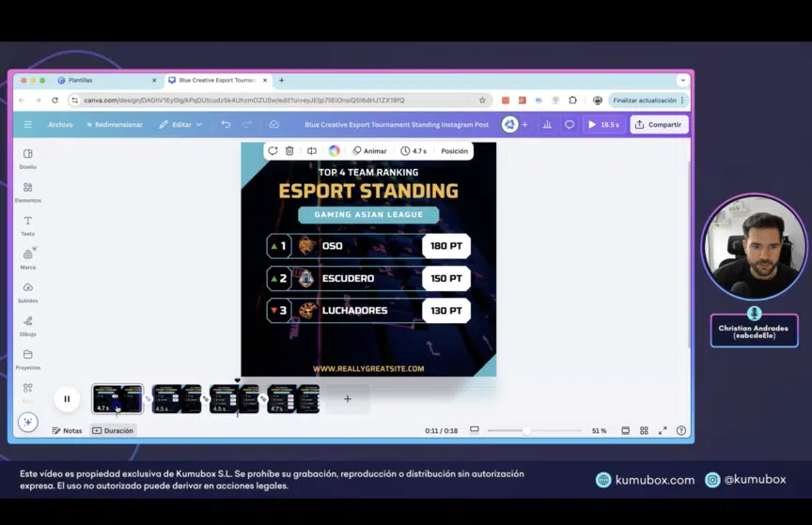Pause the timeline playback
The height and width of the screenshot is (525, 812).
[67, 398]
